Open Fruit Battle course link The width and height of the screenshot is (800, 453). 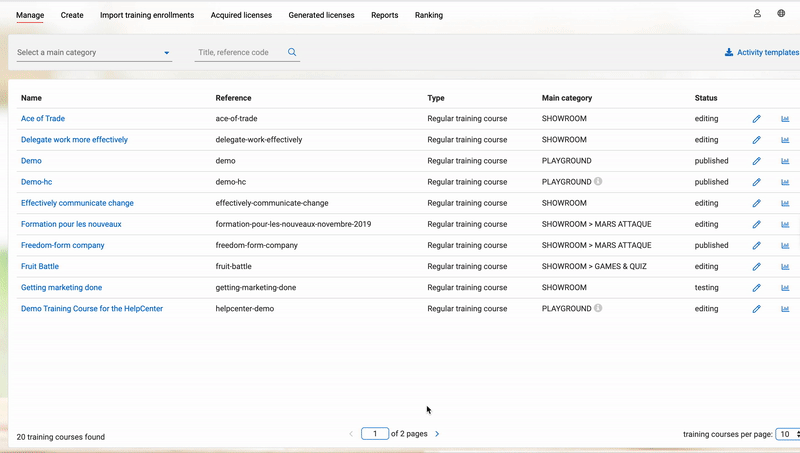[40, 266]
